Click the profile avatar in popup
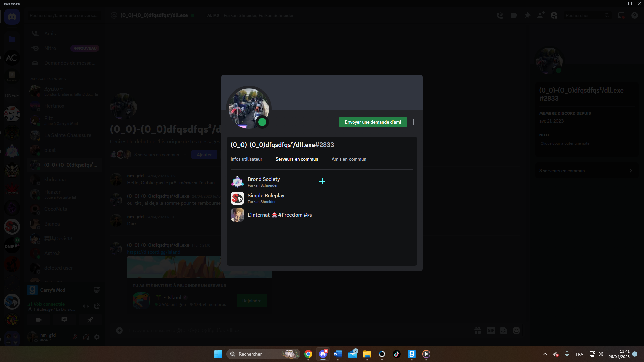The image size is (644, 362). (x=249, y=109)
